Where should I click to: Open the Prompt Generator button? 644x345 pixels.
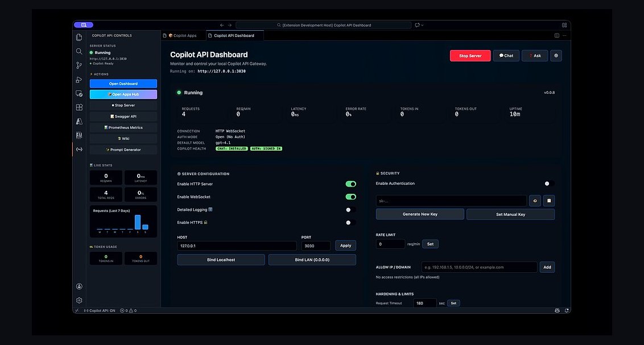[123, 149]
